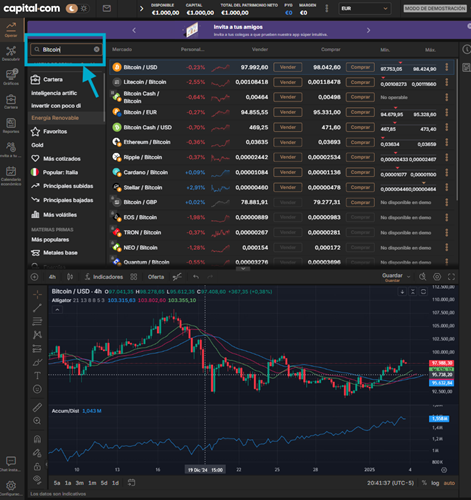The width and height of the screenshot is (471, 500).
Task: Collapse the market list panel handle
Action: click(x=243, y=268)
